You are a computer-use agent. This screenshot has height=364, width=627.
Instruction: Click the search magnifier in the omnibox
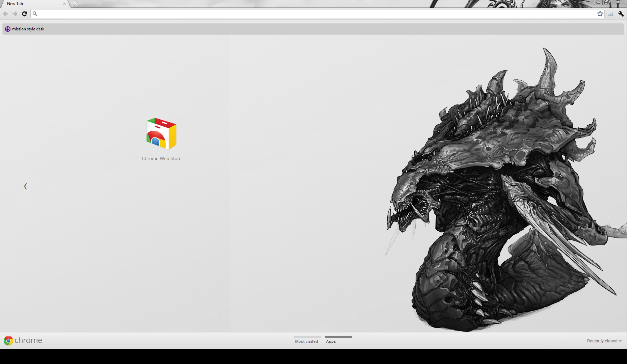pyautogui.click(x=35, y=14)
